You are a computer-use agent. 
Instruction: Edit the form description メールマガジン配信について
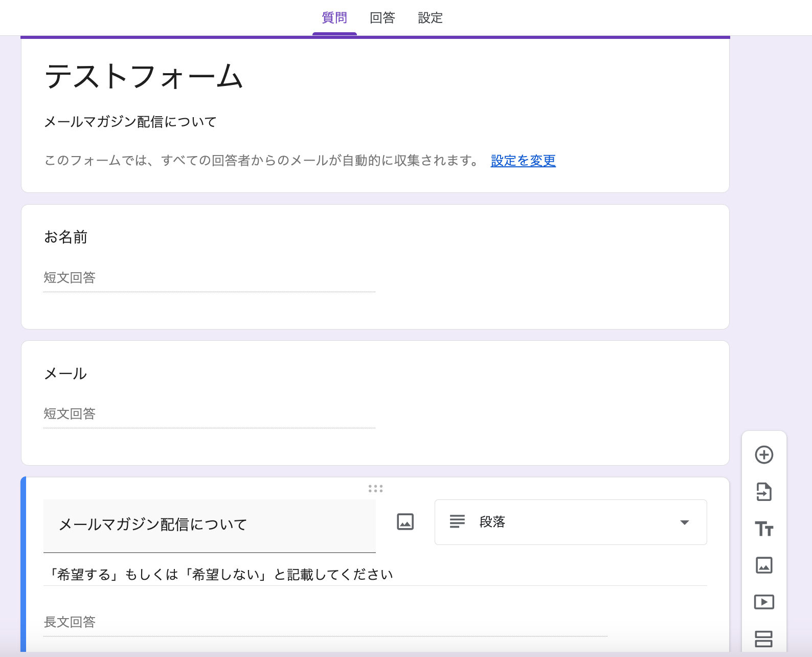tap(130, 122)
